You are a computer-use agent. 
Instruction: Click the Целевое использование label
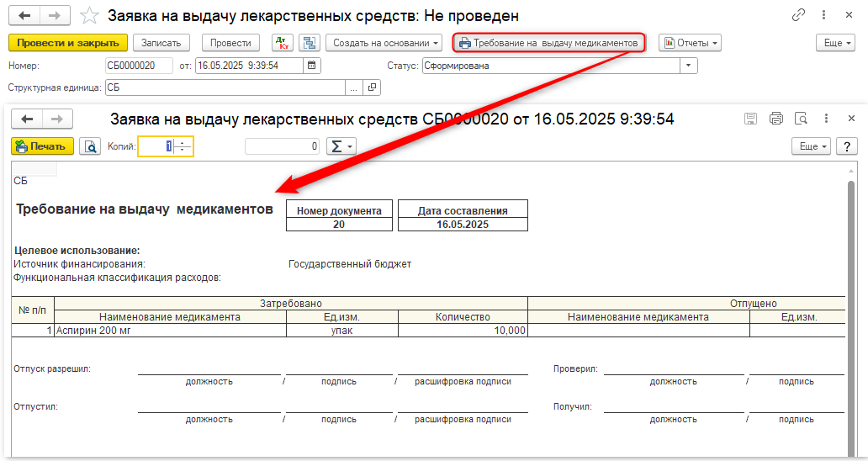click(x=77, y=251)
